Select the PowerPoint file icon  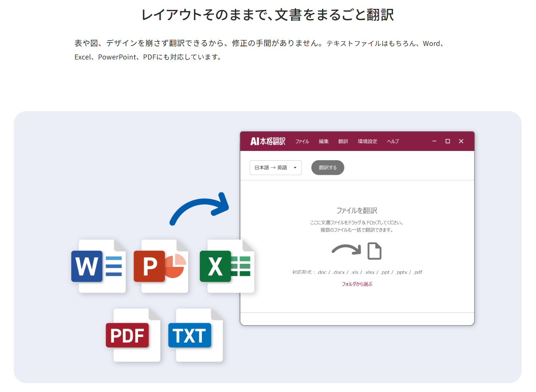(x=161, y=266)
